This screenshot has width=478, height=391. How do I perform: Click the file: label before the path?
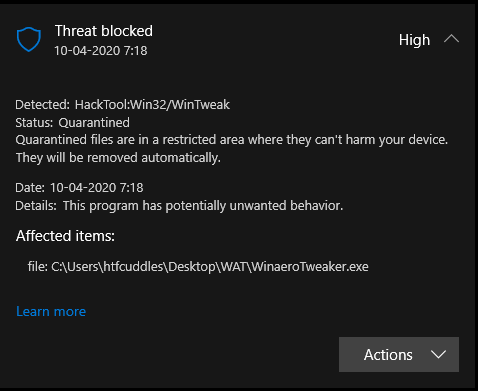click(x=38, y=267)
